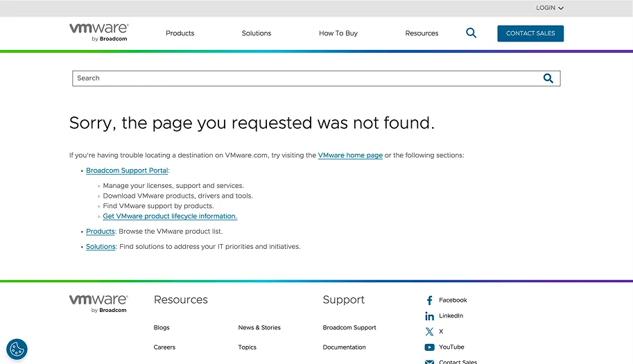Click the 'Sorry, the page you requested' heading

click(252, 123)
